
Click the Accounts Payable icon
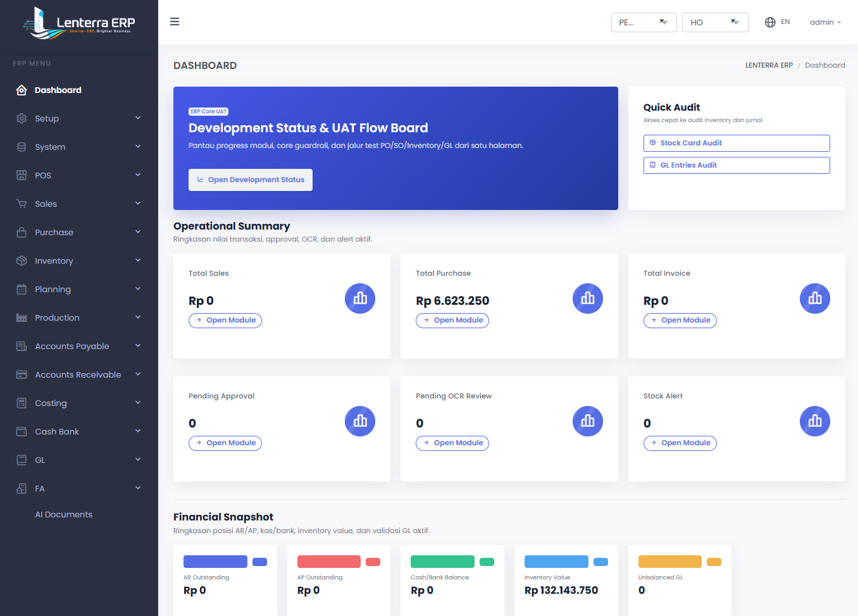22,346
